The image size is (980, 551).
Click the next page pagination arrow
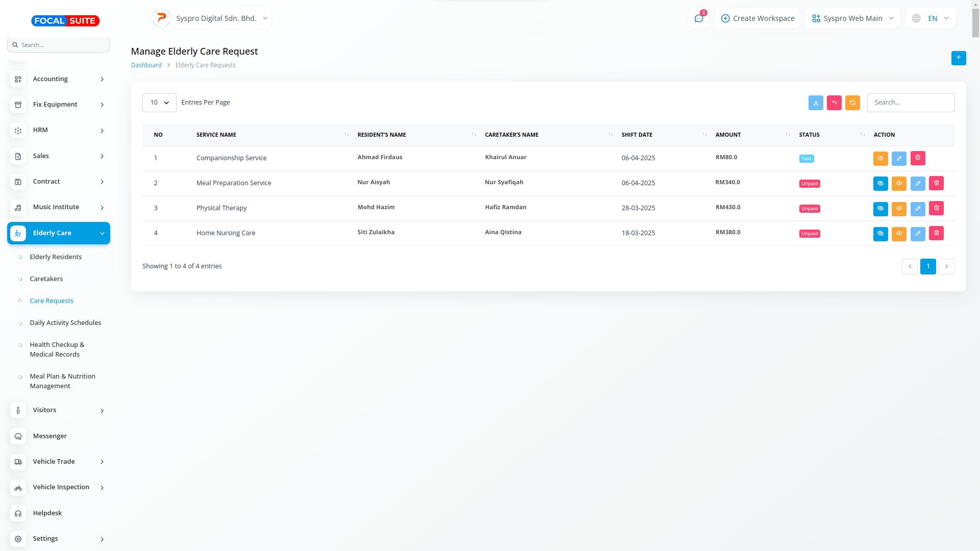coord(946,266)
